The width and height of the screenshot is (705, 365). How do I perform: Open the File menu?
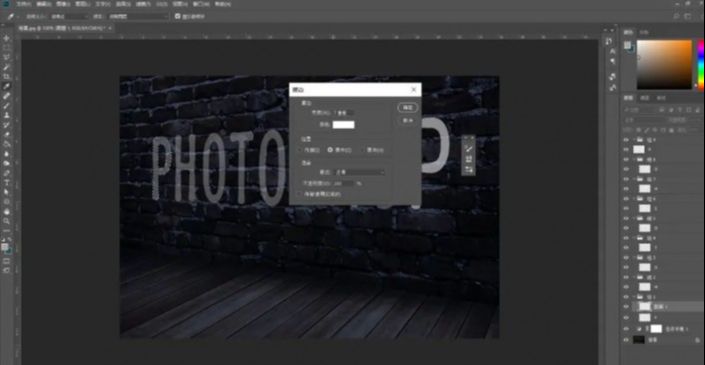[24, 4]
